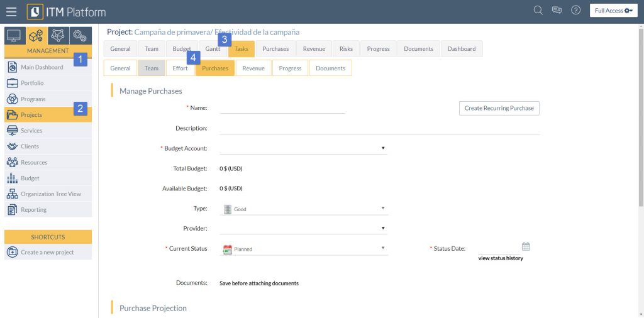Expand the Type dropdown showing Good

(304, 209)
